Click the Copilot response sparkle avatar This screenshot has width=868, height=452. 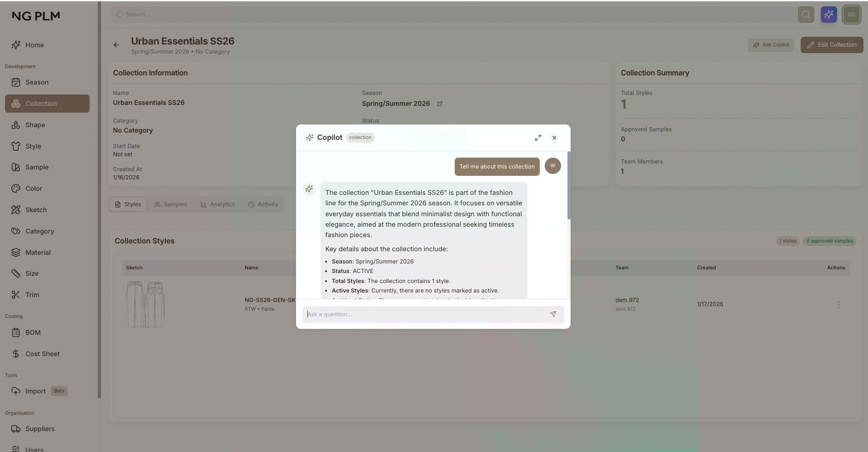309,189
